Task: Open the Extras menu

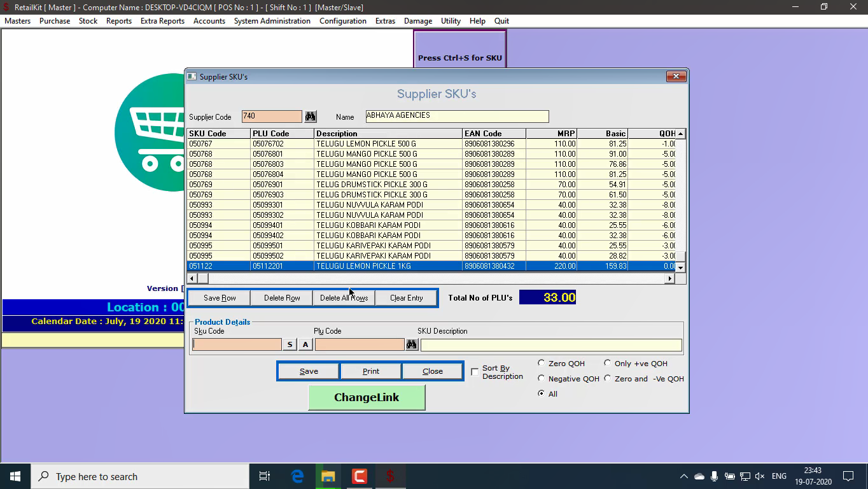Action: click(385, 21)
